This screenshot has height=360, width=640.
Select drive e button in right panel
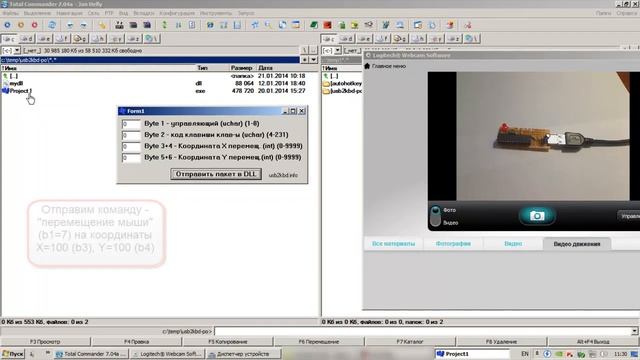[364, 39]
